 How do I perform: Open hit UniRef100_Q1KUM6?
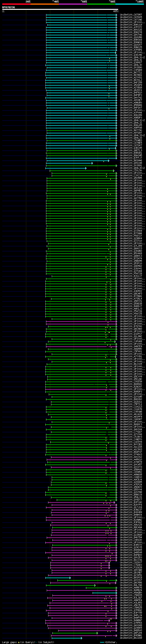(131, 37)
